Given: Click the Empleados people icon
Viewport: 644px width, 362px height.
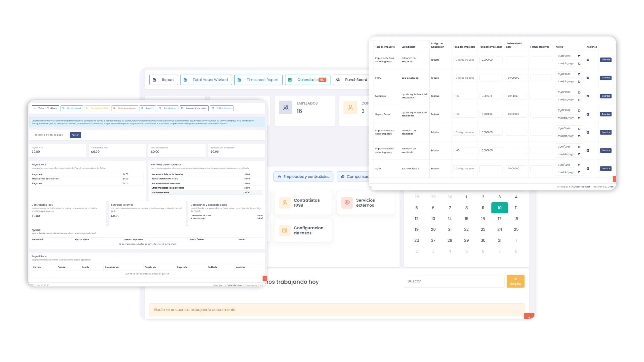Looking at the screenshot, I should click(x=286, y=108).
